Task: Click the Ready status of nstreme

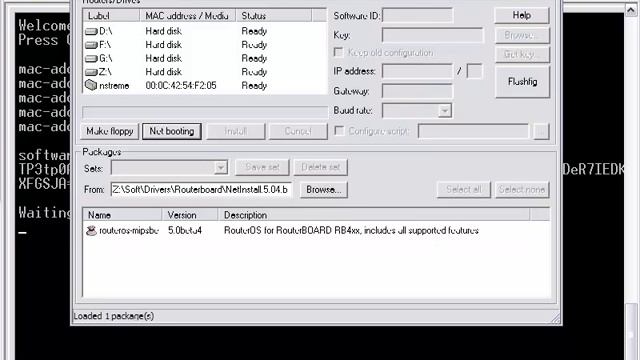Action: (x=254, y=86)
